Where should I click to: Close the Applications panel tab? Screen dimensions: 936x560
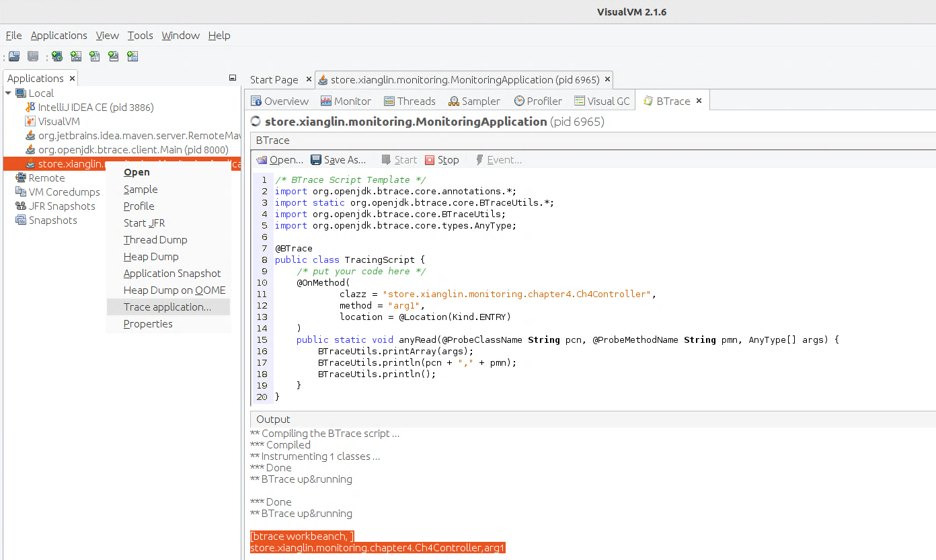[72, 79]
